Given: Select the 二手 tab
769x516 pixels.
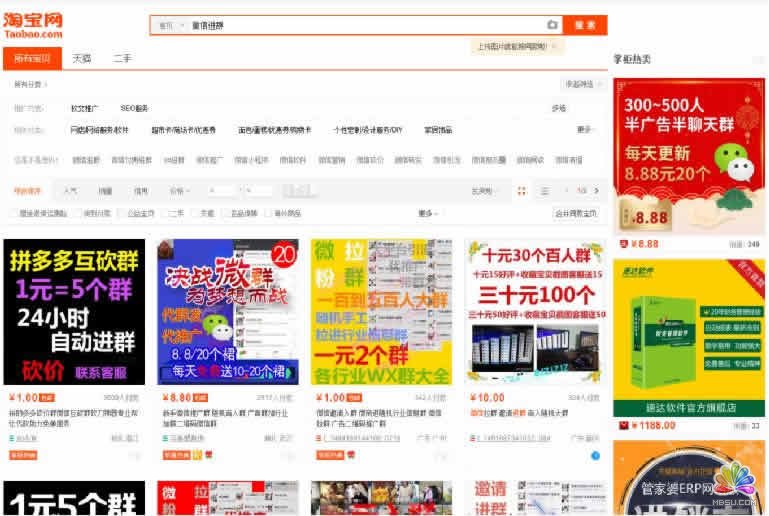Looking at the screenshot, I should click(x=122, y=58).
